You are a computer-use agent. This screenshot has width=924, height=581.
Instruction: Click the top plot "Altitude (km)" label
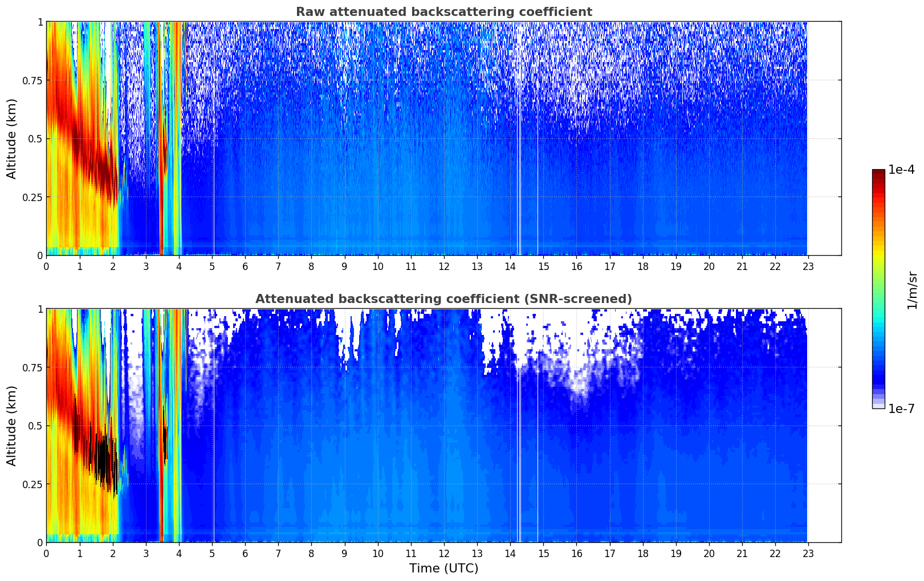12,138
